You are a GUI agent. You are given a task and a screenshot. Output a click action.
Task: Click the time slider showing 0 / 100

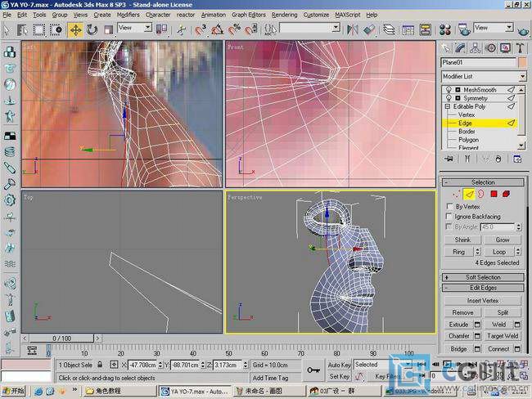pyautogui.click(x=61, y=338)
